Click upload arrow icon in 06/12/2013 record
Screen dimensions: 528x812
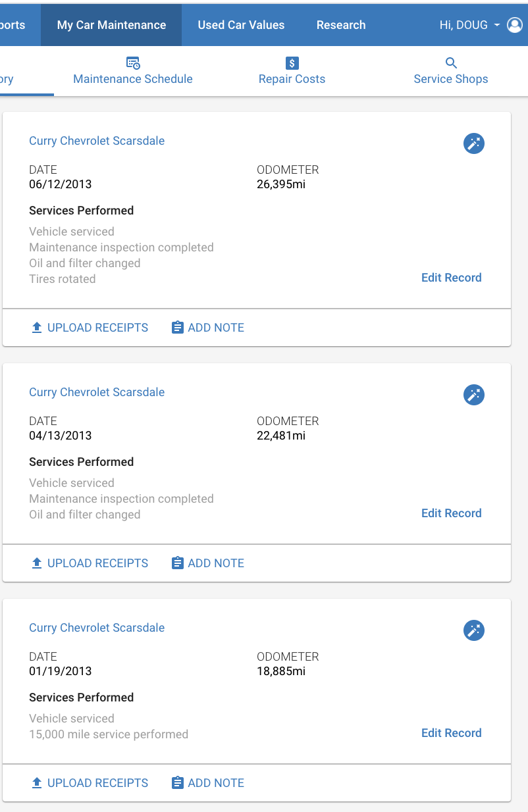point(37,328)
